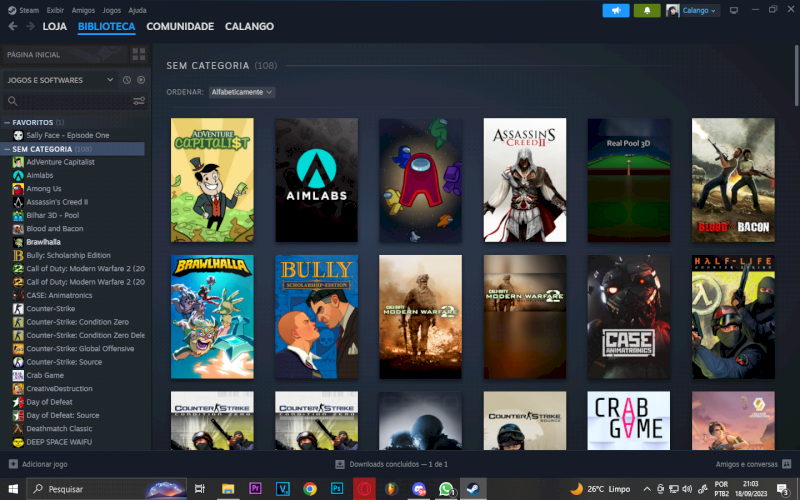The height and width of the screenshot is (500, 800).
Task: Click the Adicionar jogo plus icon
Action: point(13,464)
